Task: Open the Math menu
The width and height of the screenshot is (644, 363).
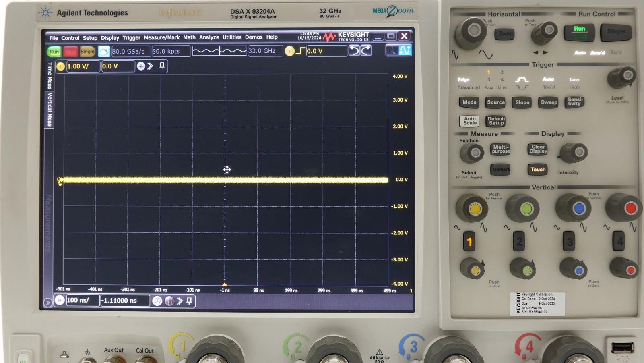Action: point(189,37)
